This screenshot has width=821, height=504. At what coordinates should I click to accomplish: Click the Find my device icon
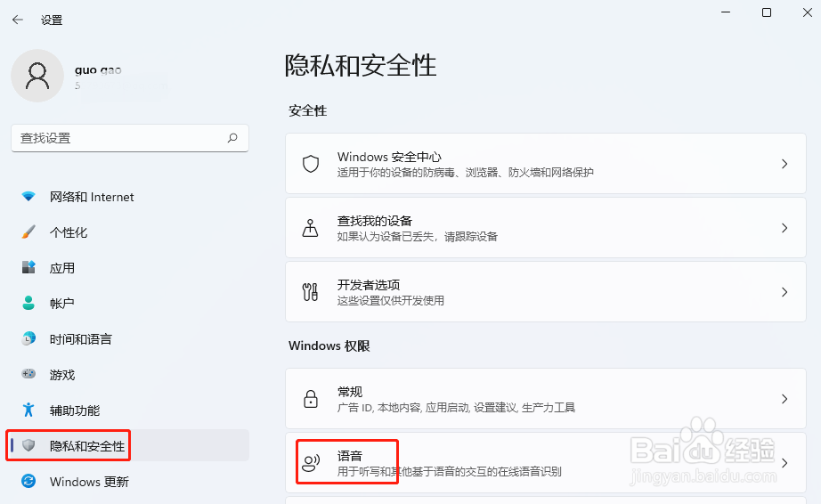click(311, 228)
